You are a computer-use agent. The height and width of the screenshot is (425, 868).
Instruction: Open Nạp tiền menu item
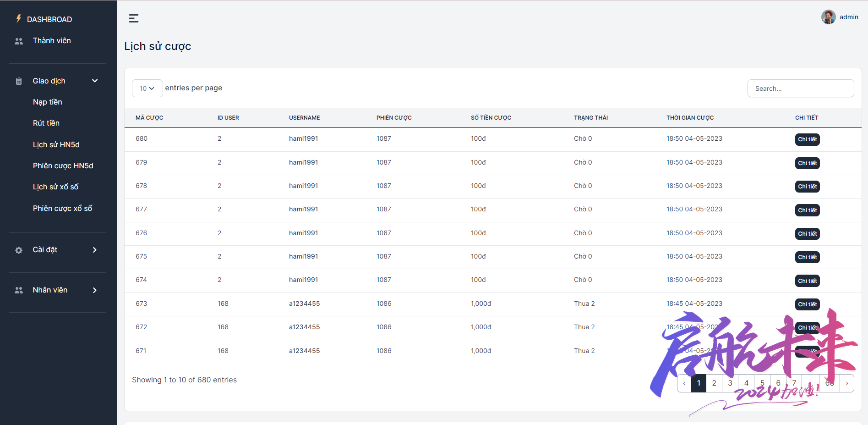pyautogui.click(x=48, y=102)
